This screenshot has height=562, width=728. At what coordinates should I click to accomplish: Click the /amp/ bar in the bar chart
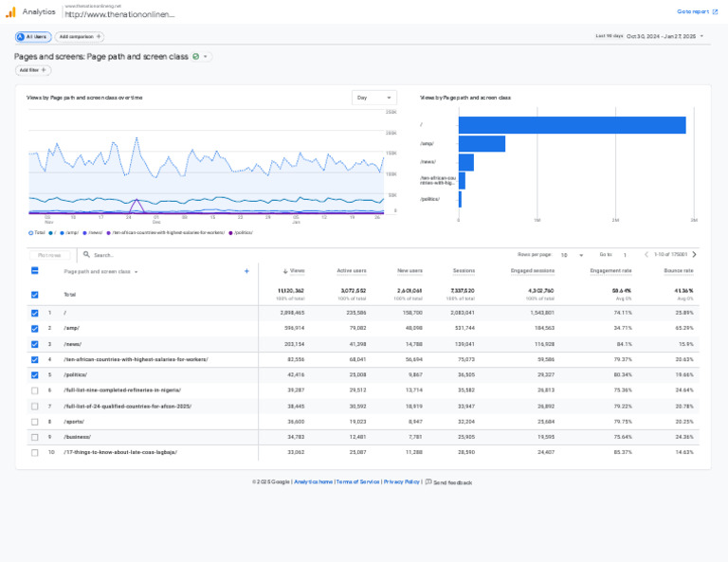482,144
